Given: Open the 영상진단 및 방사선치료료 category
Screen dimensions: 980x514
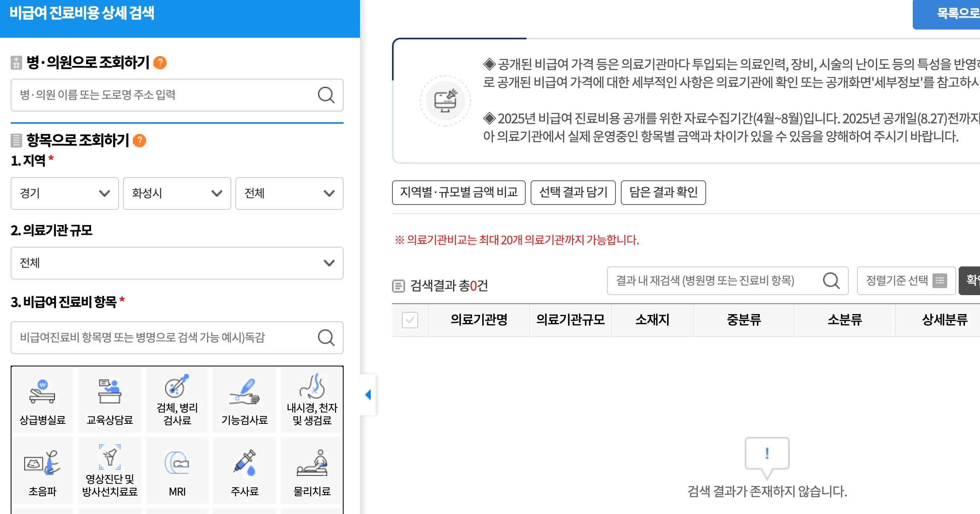Looking at the screenshot, I should pos(109,471).
